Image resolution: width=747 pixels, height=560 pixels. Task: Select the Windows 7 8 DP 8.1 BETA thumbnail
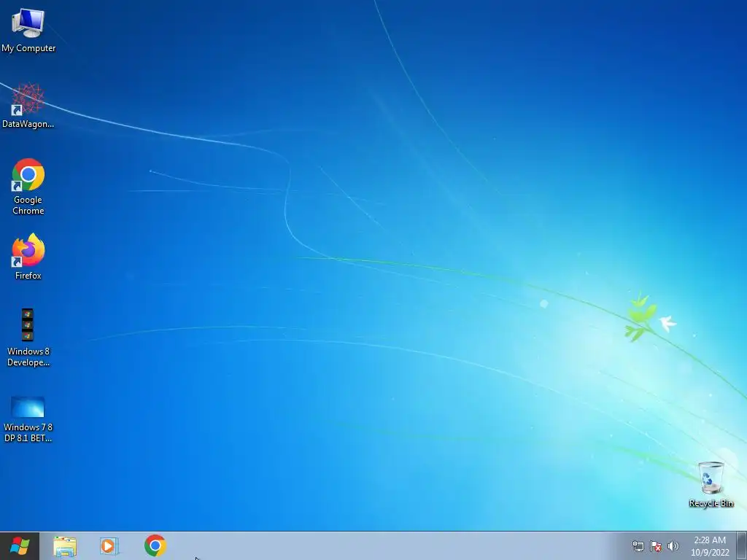click(x=28, y=407)
